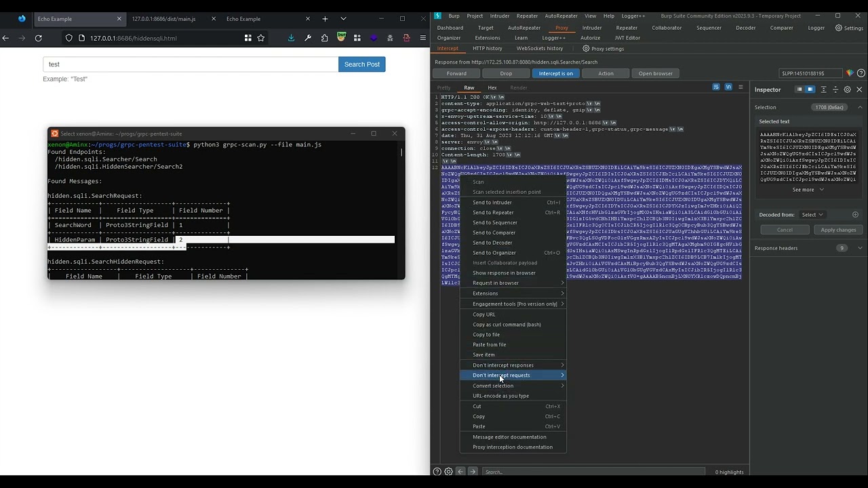Toggle show non-printable characters \n icon
Screen dimensions: 868x488
pyautogui.click(x=728, y=87)
